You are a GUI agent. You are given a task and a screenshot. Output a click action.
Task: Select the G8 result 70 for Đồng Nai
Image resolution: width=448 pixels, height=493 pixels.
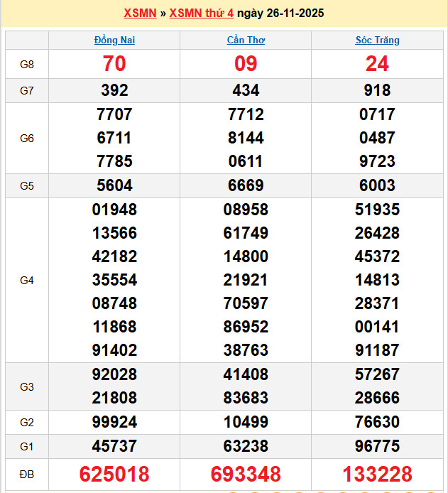pyautogui.click(x=114, y=64)
